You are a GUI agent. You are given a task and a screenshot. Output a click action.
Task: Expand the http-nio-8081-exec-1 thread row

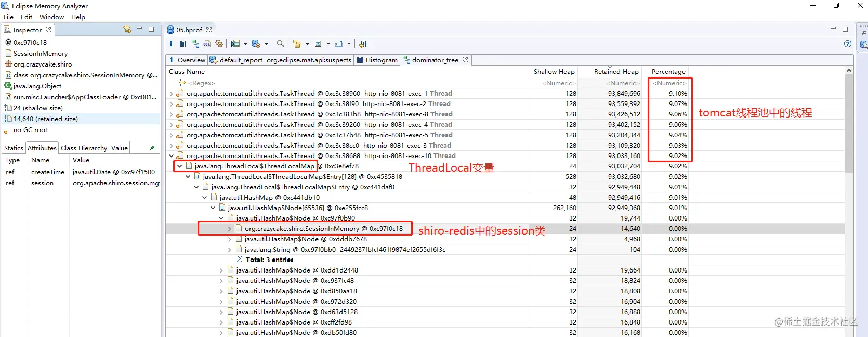[172, 94]
